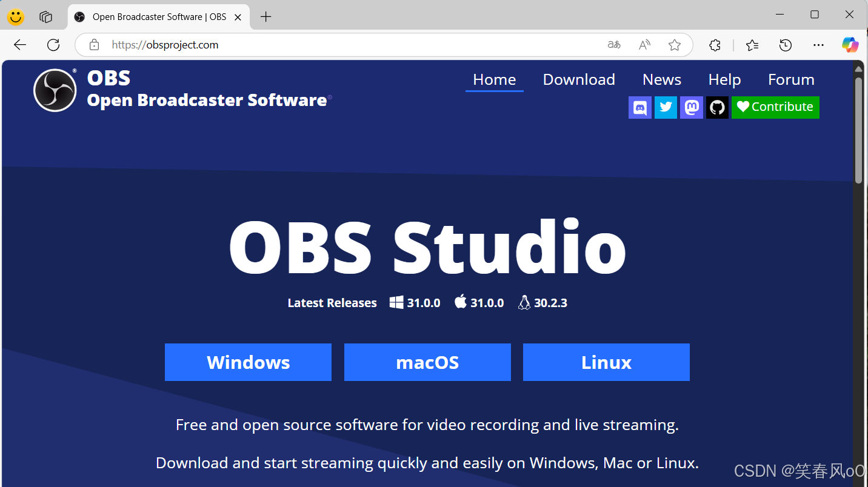Add page to favorites star icon
This screenshot has height=487, width=868.
click(x=675, y=45)
